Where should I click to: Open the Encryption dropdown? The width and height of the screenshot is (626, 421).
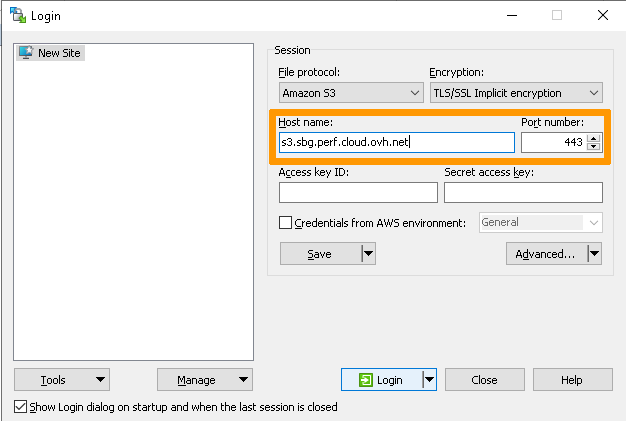tap(515, 93)
